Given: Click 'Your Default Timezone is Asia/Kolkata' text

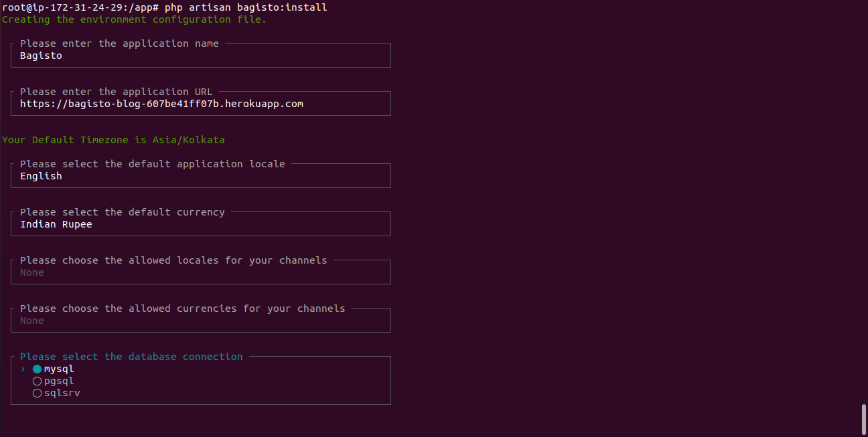Looking at the screenshot, I should point(113,140).
